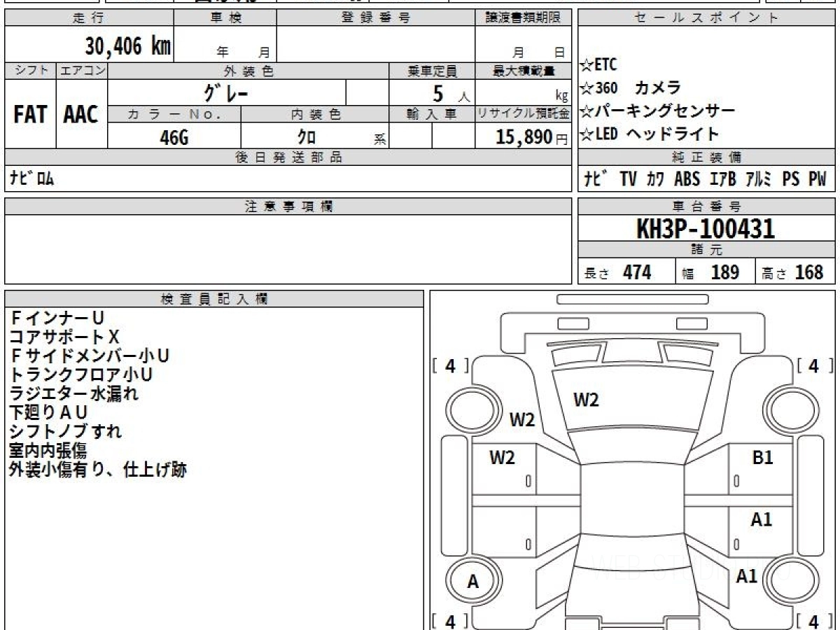Select the 輸入車 header

coord(432,114)
